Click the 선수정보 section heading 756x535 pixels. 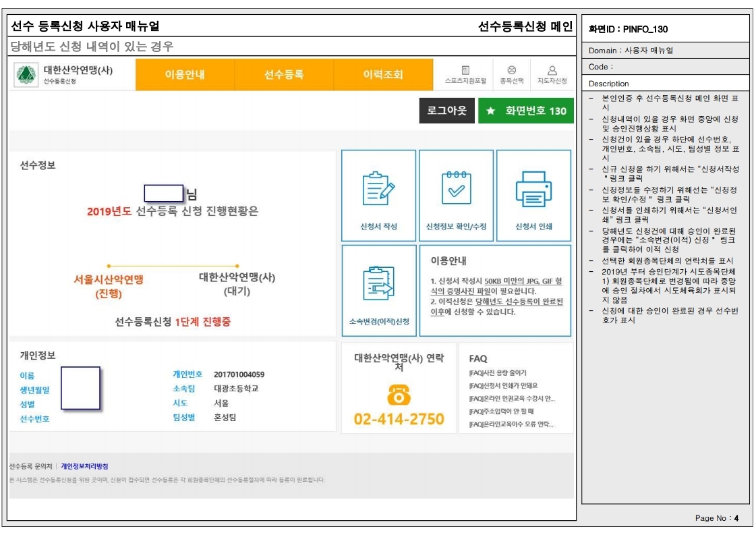point(38,165)
